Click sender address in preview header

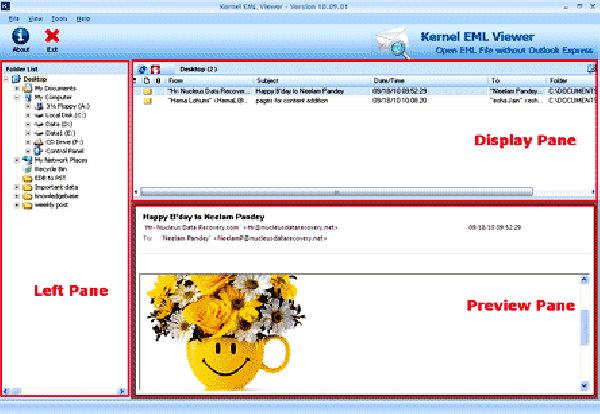[x=240, y=228]
